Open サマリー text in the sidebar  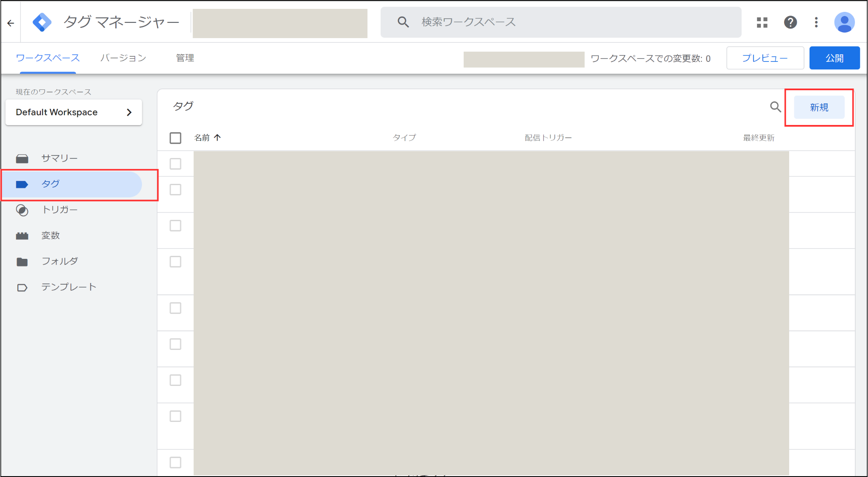59,158
